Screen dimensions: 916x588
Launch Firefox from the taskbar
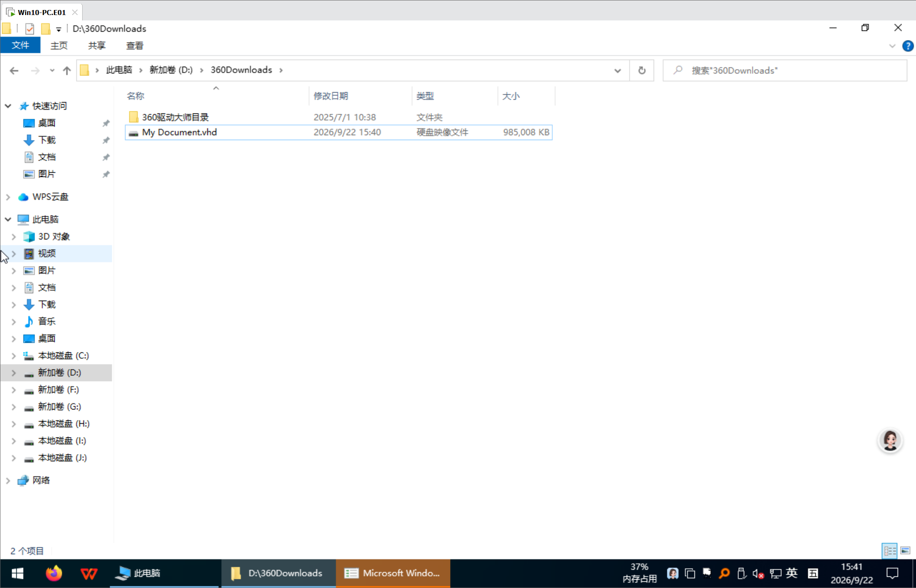54,573
